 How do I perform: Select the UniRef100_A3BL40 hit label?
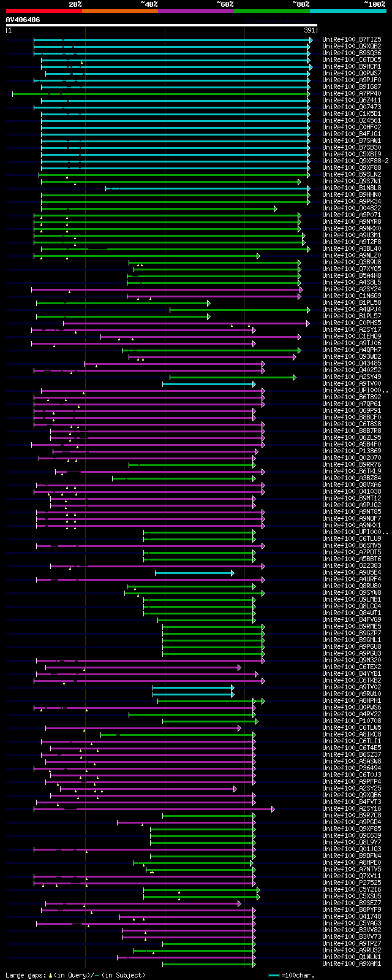(x=352, y=248)
